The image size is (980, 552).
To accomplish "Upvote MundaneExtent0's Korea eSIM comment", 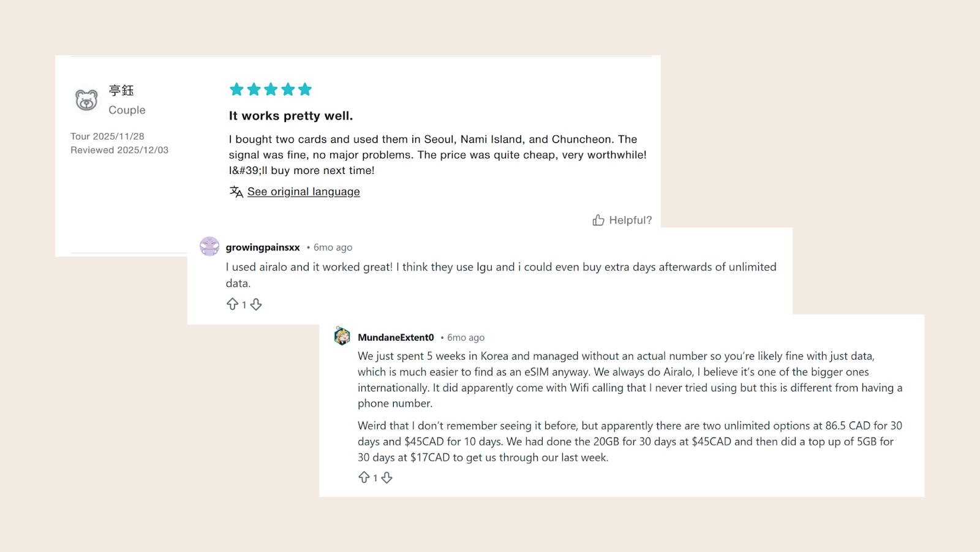I will 365,477.
